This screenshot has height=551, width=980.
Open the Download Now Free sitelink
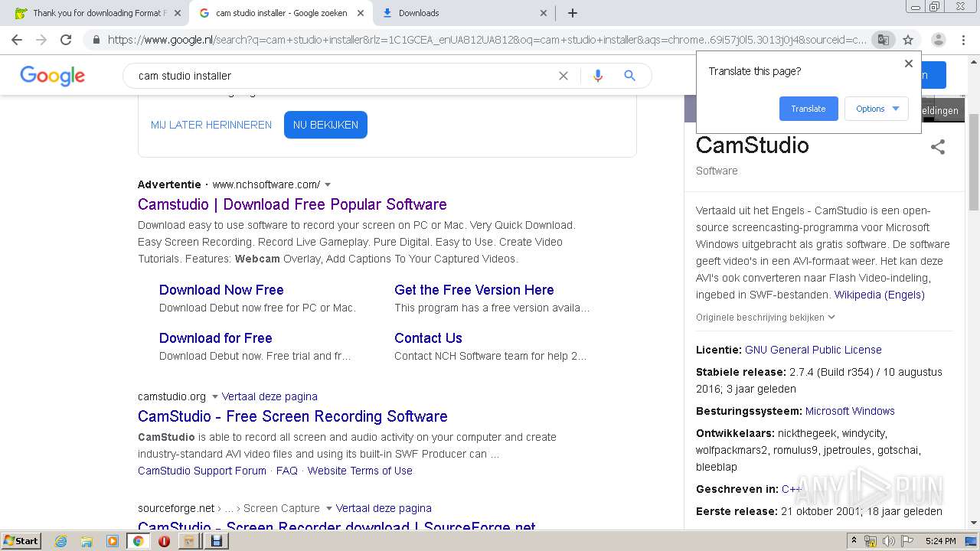tap(221, 290)
